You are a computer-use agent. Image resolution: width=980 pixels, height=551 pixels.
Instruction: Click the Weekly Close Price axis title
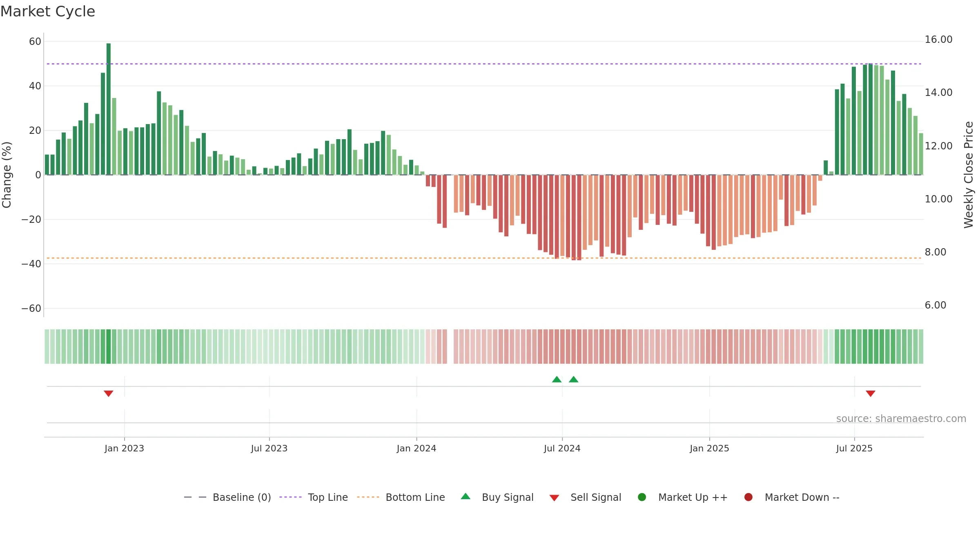pos(969,175)
